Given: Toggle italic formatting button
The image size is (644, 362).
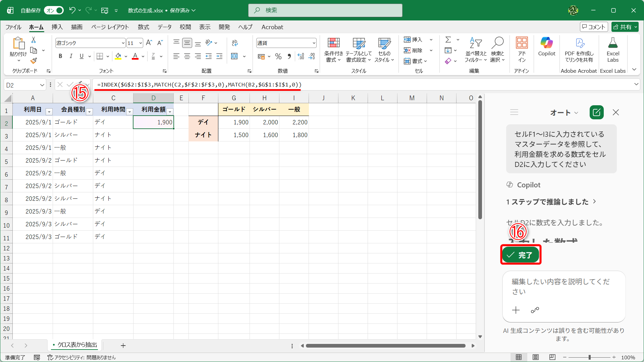Looking at the screenshot, I should [71, 56].
